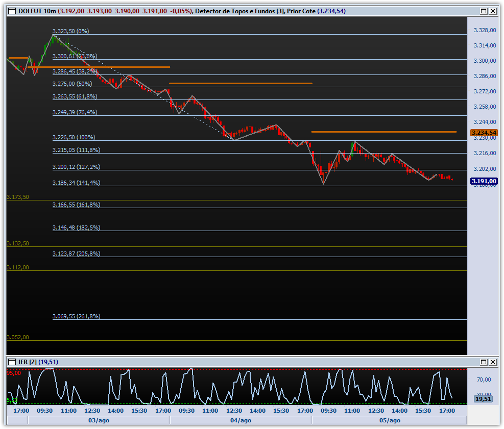This screenshot has width=504, height=429.
Task: Click the 15:30 time label above 05/ago
Action: 423,411
